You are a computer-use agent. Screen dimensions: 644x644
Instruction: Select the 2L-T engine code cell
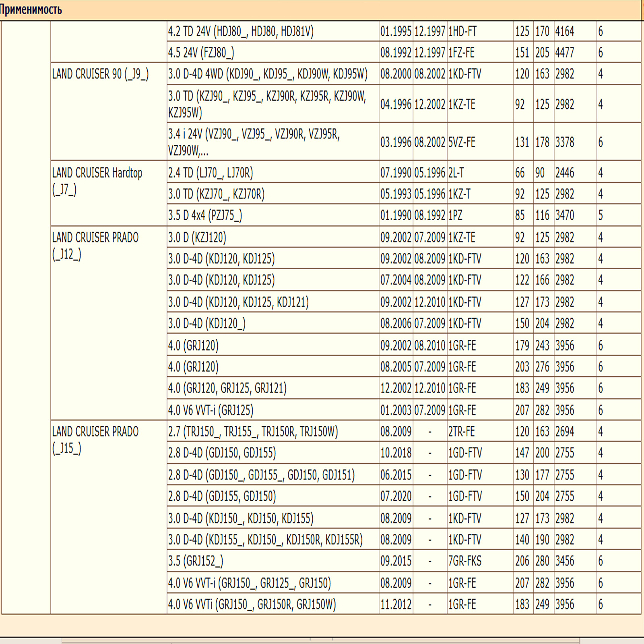(456, 173)
